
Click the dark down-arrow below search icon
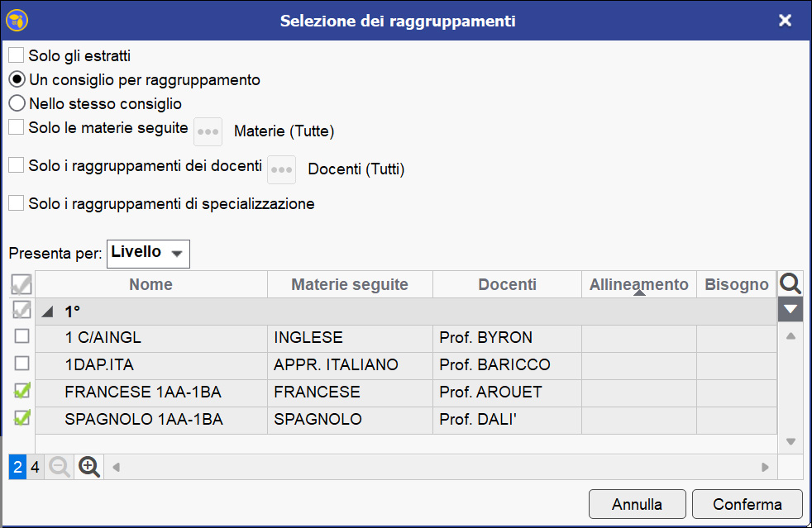tap(791, 310)
